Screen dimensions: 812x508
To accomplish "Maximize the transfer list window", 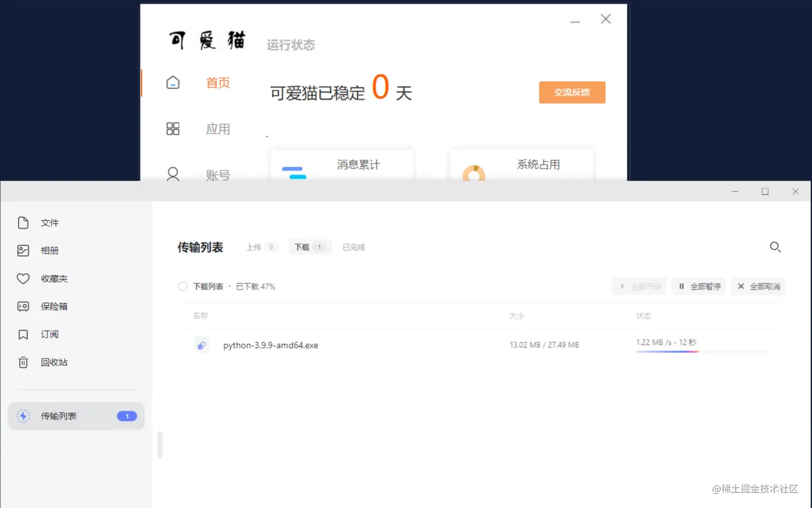I will pos(765,191).
